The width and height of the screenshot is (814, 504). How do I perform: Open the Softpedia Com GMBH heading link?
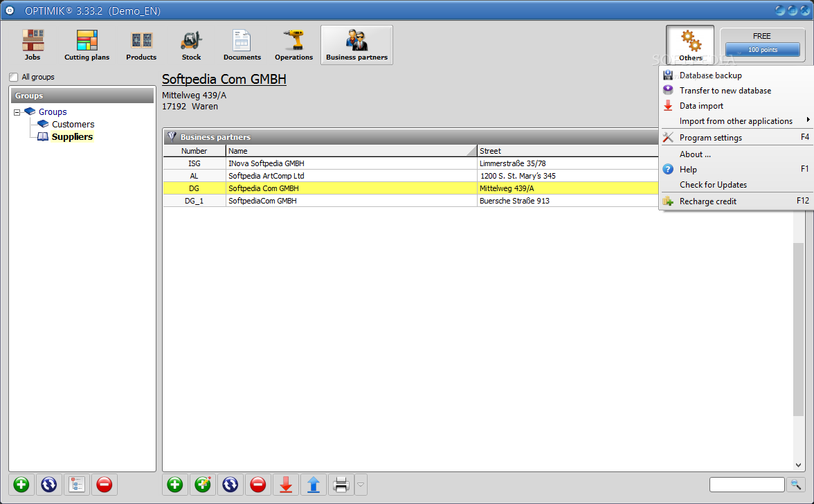point(224,80)
